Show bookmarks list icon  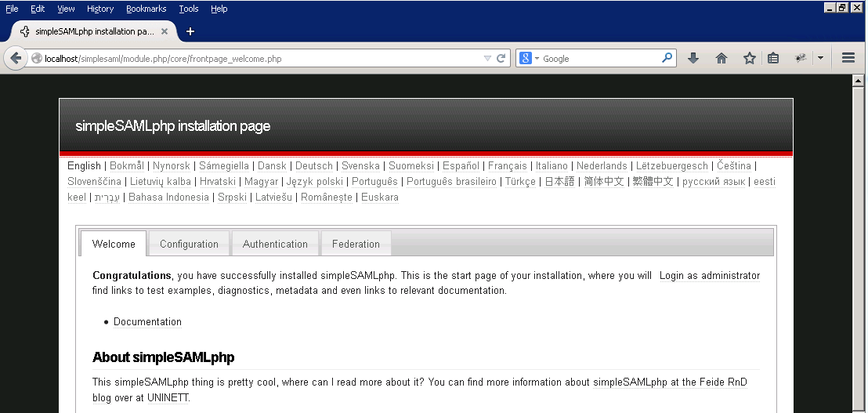point(773,58)
